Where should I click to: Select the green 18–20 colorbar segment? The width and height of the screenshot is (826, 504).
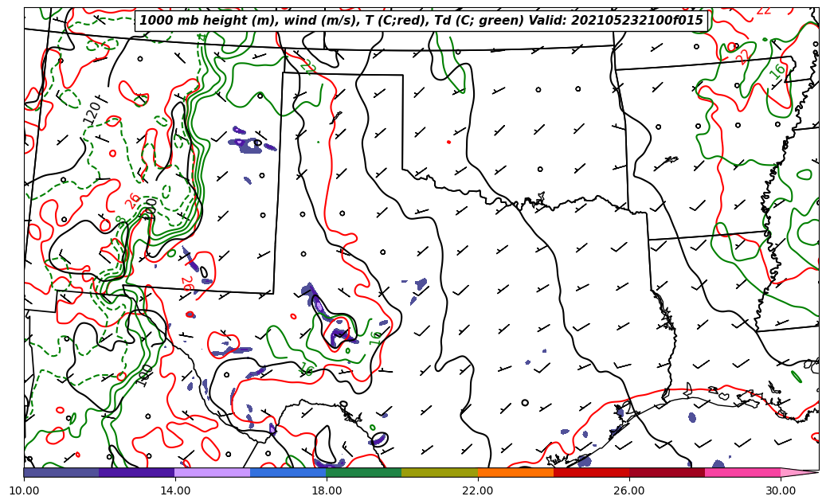click(x=363, y=472)
